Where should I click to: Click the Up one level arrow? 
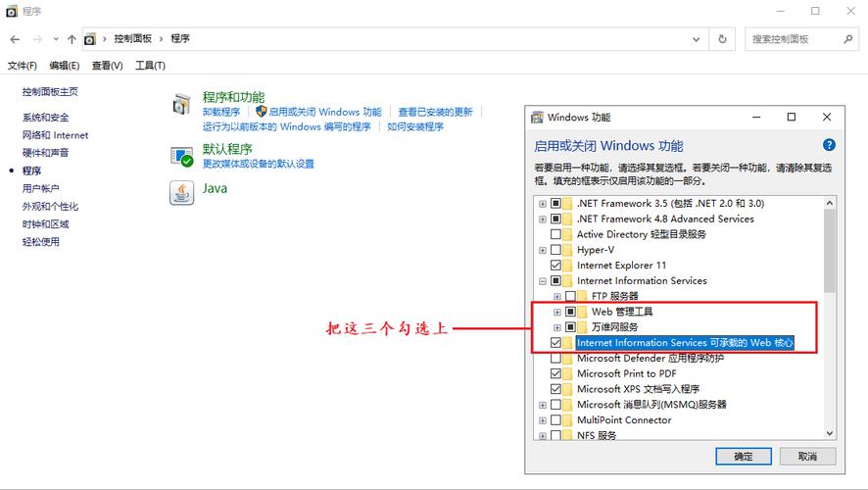[x=72, y=39]
